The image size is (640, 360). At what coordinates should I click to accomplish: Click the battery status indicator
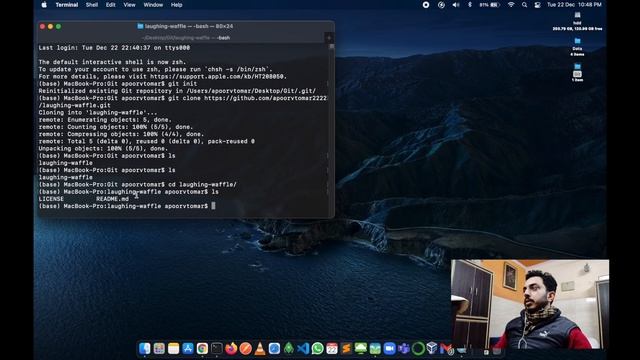pos(489,5)
